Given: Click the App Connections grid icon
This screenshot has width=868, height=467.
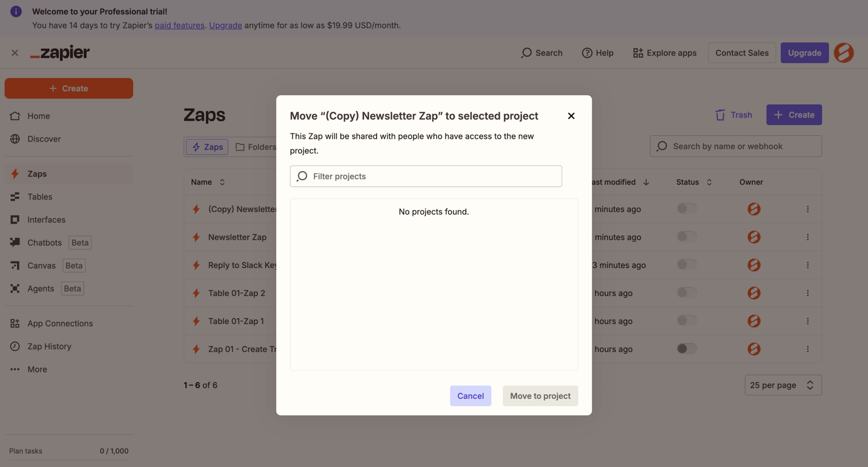Looking at the screenshot, I should coord(15,324).
